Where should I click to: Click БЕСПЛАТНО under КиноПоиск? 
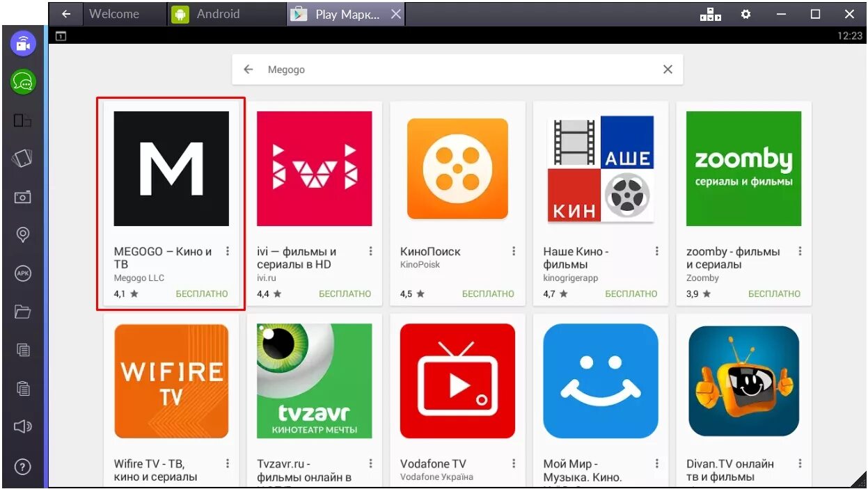coord(488,294)
